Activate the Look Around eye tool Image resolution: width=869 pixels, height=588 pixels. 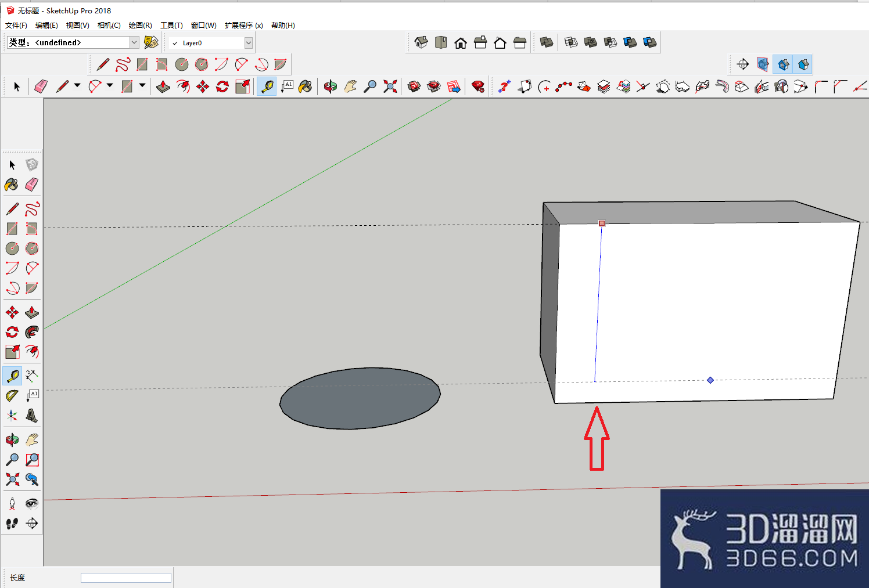point(32,504)
